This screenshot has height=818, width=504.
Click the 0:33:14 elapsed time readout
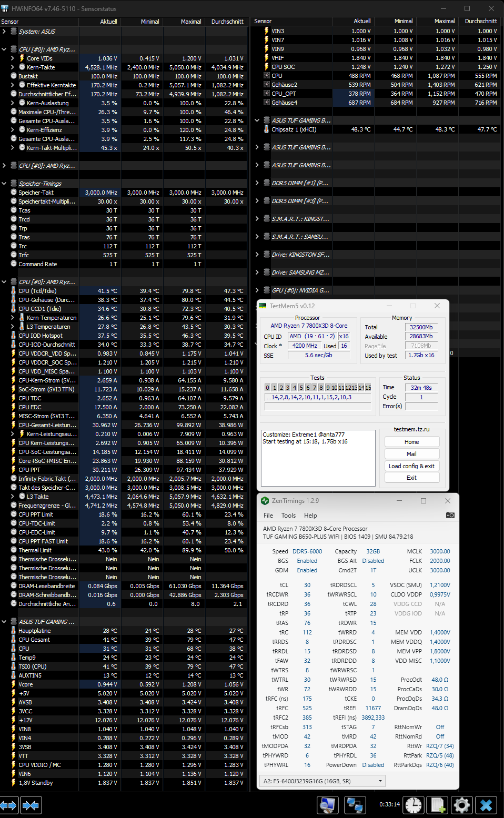389,804
